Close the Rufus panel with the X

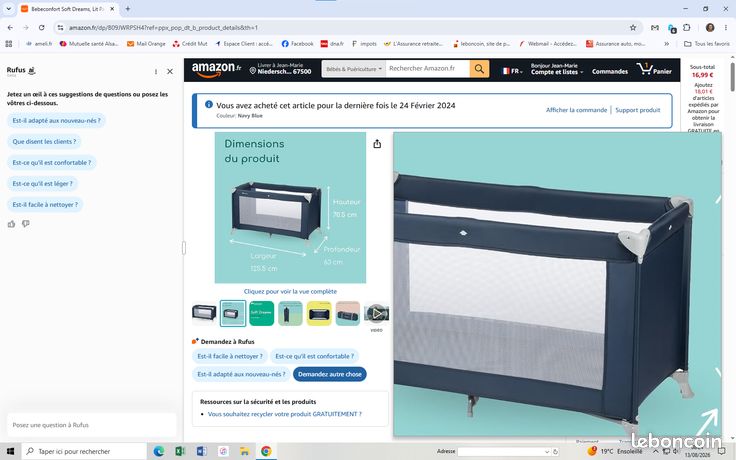click(x=170, y=71)
